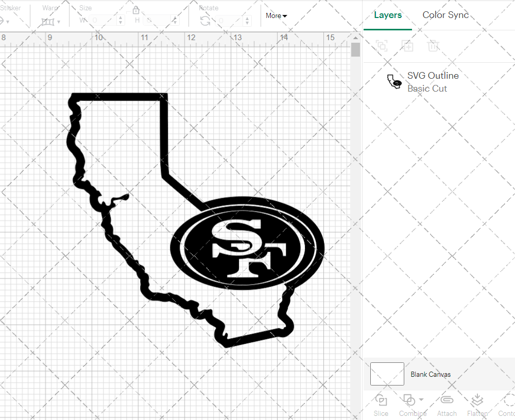The image size is (515, 420).
Task: Click the Flatten icon
Action: point(477,399)
